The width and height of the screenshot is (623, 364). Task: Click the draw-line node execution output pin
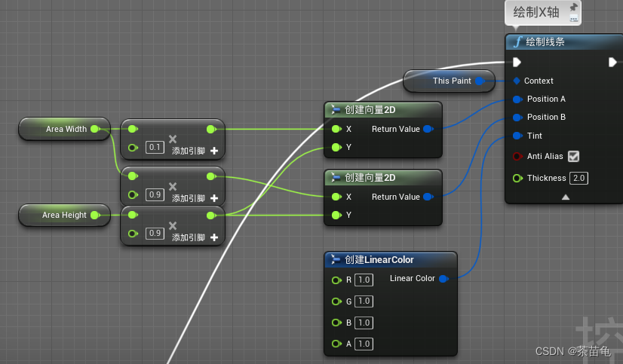click(x=612, y=63)
